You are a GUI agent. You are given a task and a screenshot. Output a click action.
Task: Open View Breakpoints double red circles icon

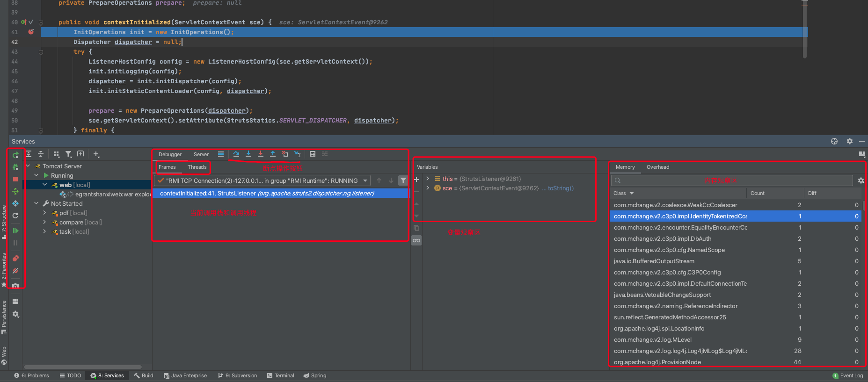click(x=15, y=258)
